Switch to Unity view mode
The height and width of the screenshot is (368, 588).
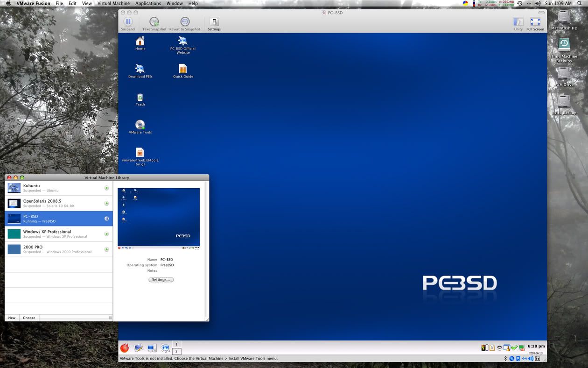click(x=518, y=24)
